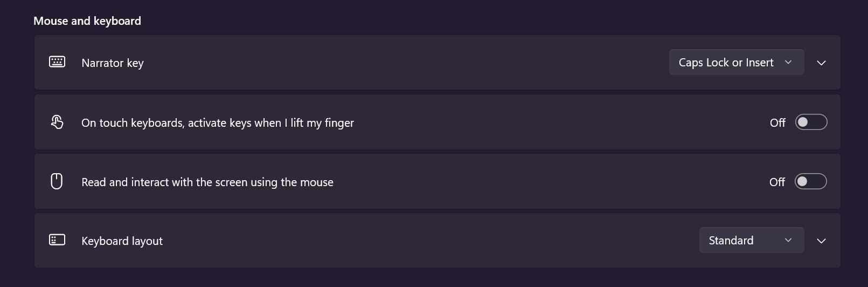Click the Off text beside touch keyboard toggle

coord(777,123)
